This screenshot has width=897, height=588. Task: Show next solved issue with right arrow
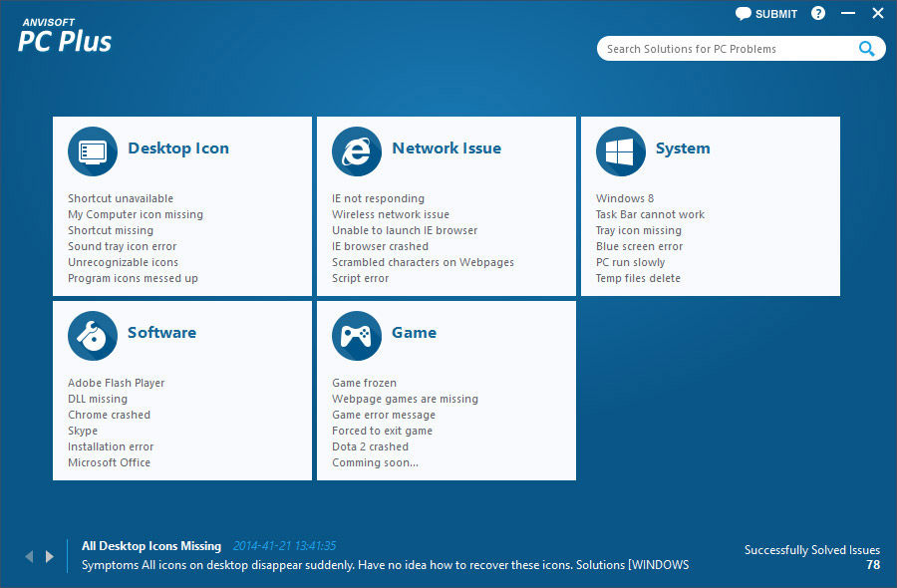click(x=50, y=556)
